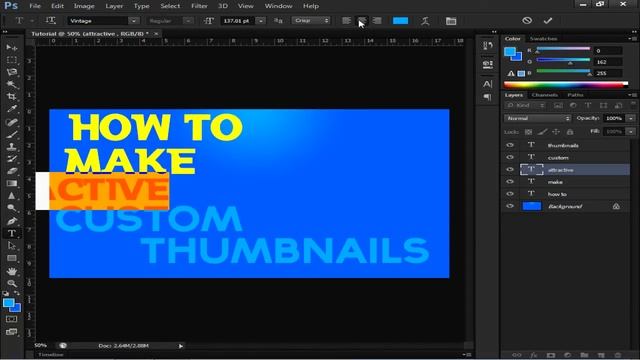640x360 pixels.
Task: Cancel current text edits
Action: coord(527,20)
